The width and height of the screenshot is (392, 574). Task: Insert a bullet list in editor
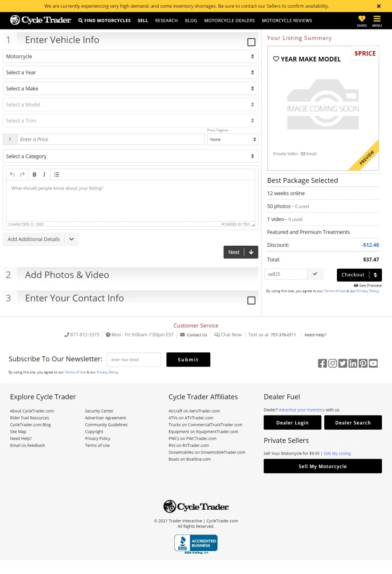tap(57, 174)
